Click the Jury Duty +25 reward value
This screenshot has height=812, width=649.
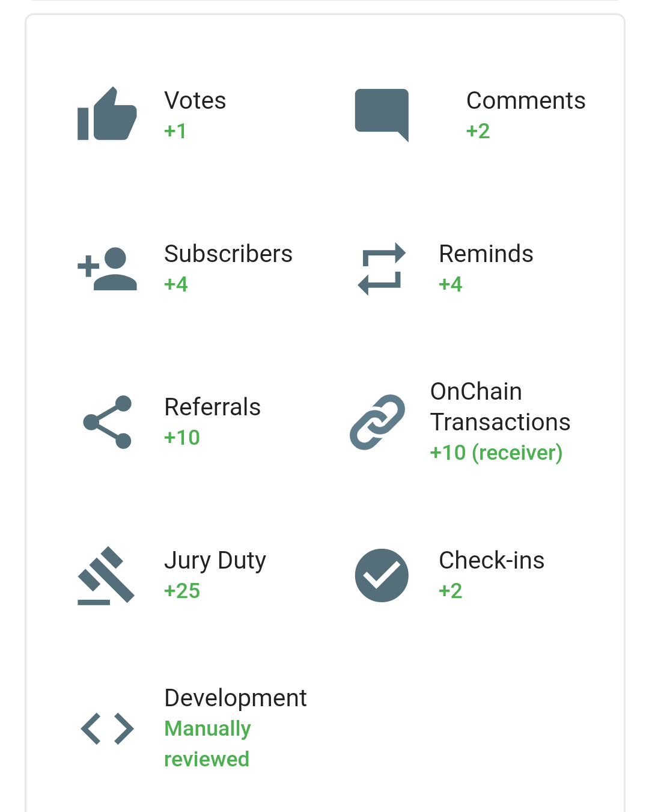(182, 591)
